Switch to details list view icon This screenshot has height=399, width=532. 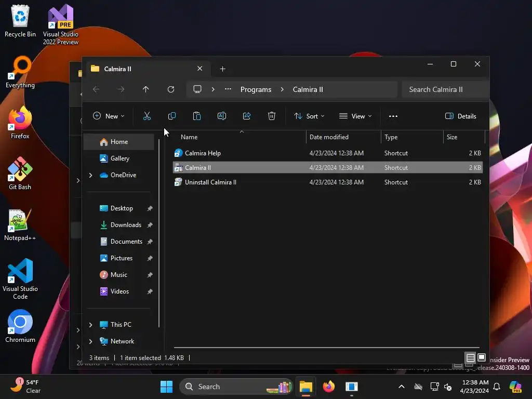(470, 357)
